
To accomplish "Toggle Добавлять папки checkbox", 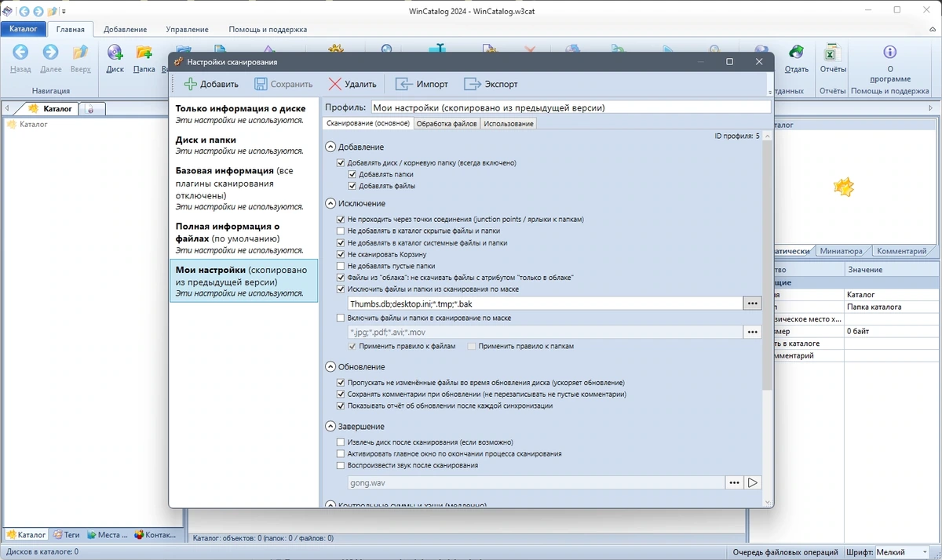I will point(352,175).
